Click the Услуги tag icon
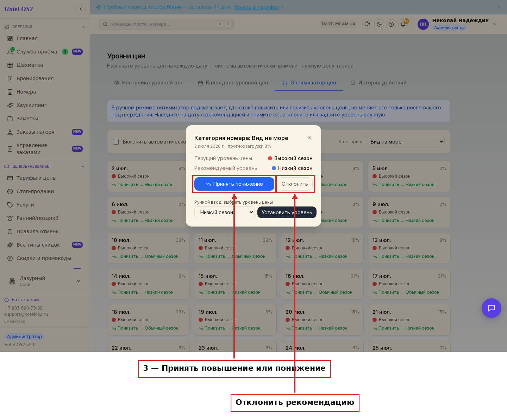507x420 pixels. [10, 205]
